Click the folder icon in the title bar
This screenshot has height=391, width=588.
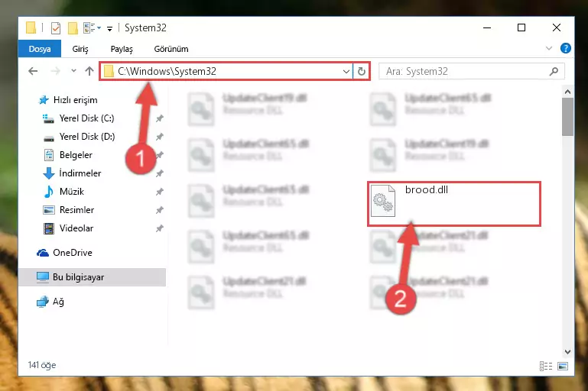[31, 27]
